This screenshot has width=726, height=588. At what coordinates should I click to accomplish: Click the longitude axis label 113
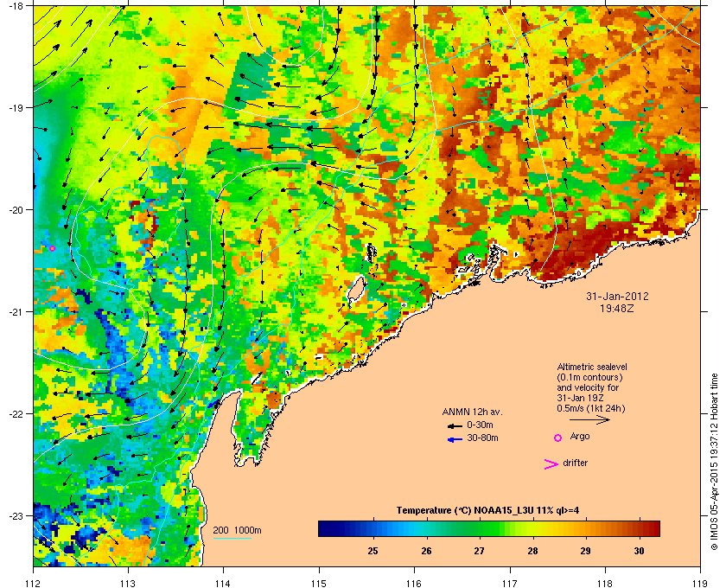click(x=128, y=583)
